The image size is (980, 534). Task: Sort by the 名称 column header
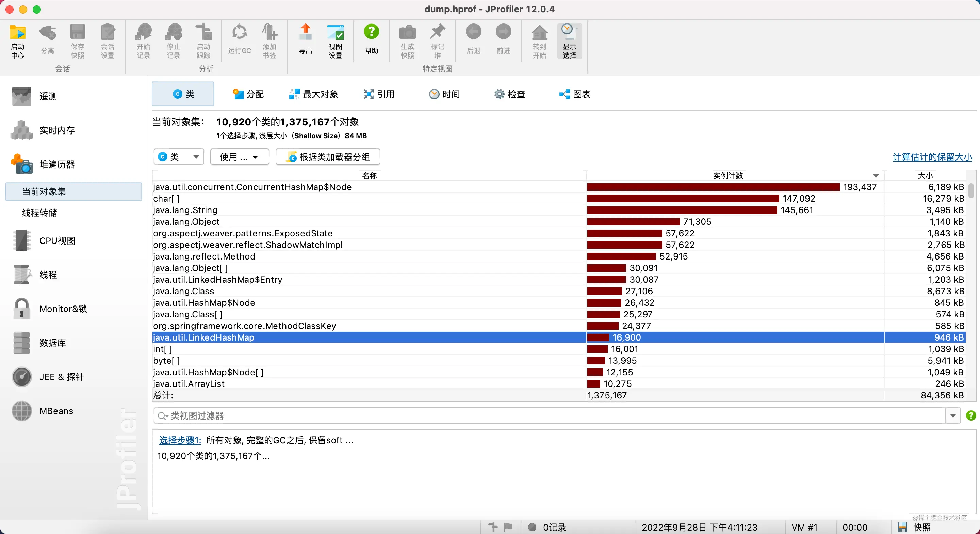click(369, 175)
